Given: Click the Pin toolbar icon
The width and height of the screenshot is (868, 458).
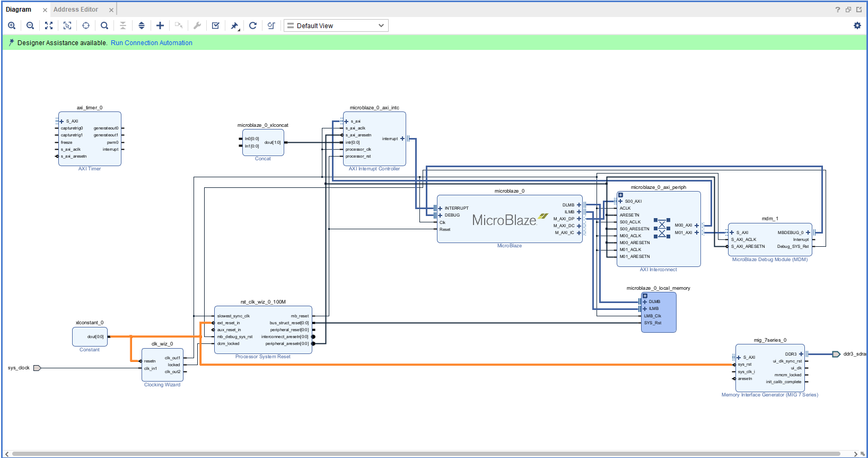Looking at the screenshot, I should (x=234, y=25).
